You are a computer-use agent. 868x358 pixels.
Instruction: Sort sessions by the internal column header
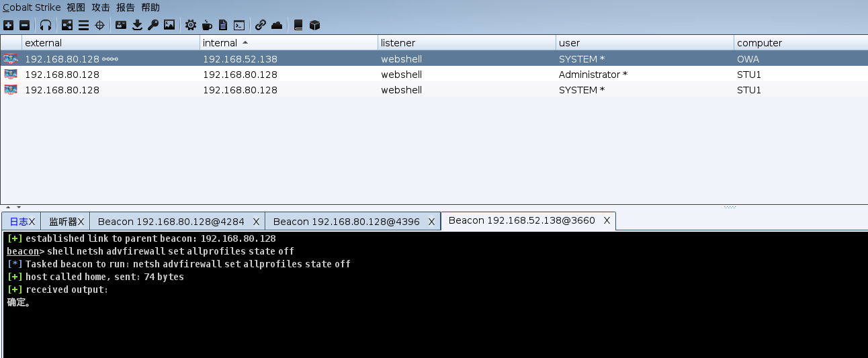pyautogui.click(x=220, y=43)
